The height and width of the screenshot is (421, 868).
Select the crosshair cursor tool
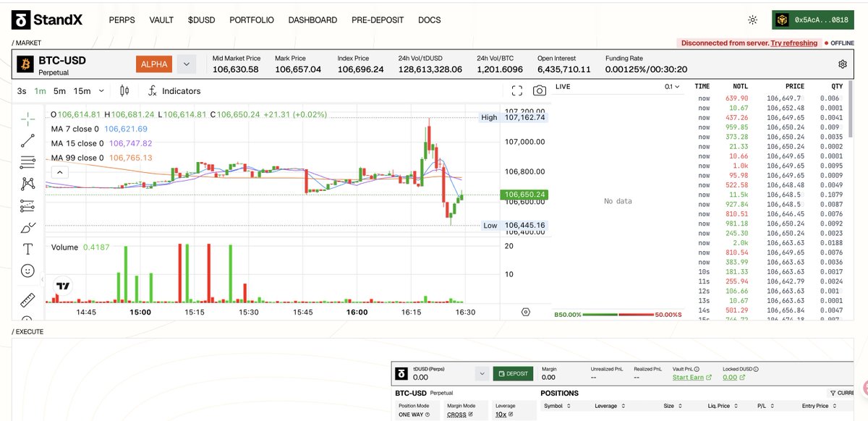click(x=28, y=118)
